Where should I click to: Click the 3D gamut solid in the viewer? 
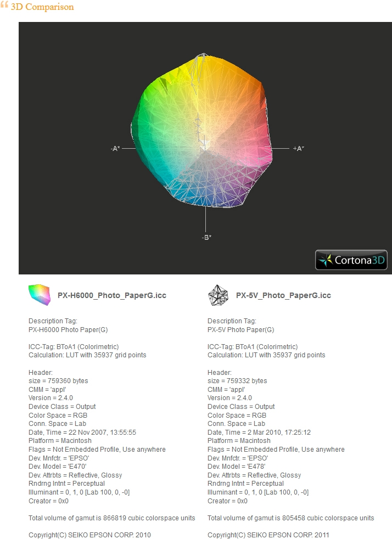tap(202, 130)
